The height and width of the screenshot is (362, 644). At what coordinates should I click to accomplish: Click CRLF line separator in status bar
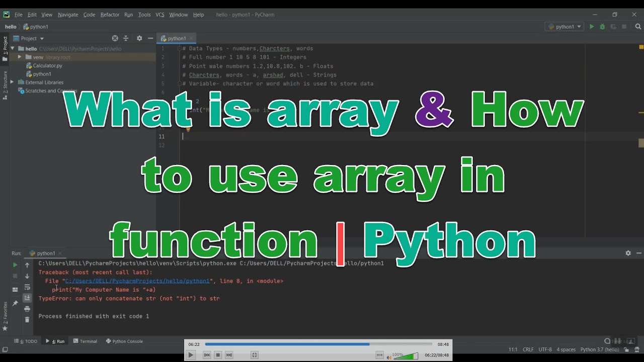528,349
